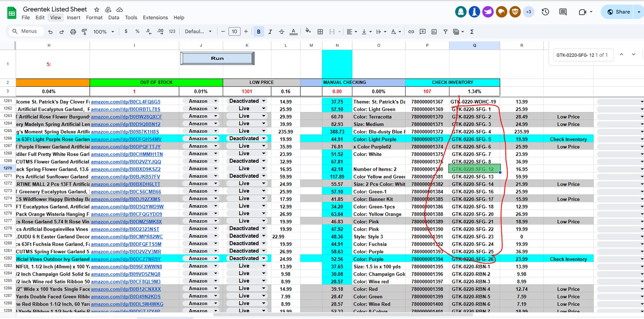This screenshot has height=319, width=644.
Task: Click the Print icon
Action: tap(73, 32)
